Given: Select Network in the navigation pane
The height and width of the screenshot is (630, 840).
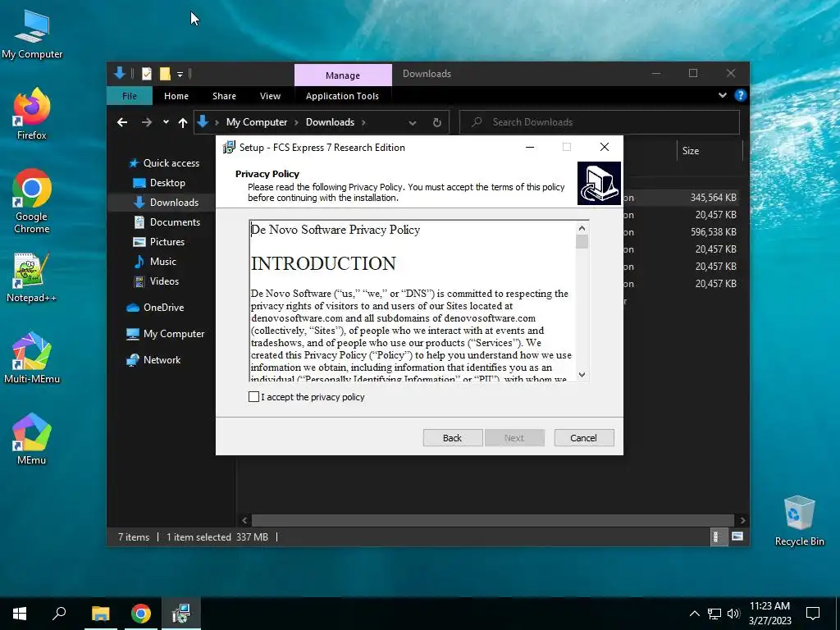Looking at the screenshot, I should point(153,360).
